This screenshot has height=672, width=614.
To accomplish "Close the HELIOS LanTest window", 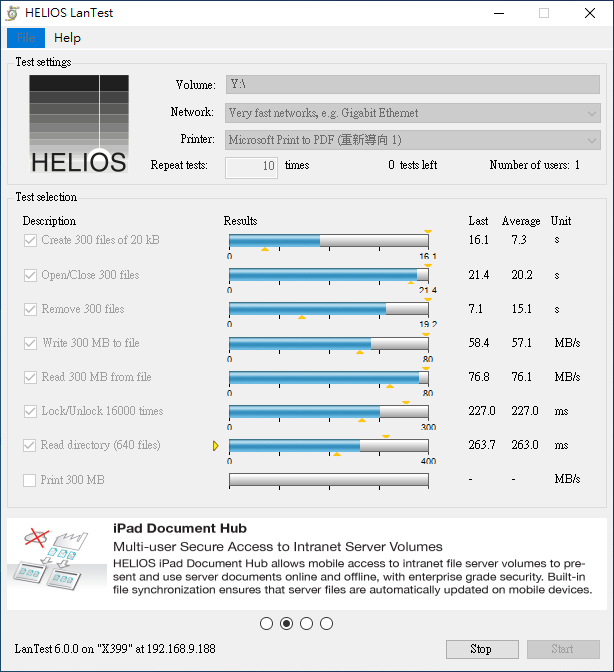I will click(x=590, y=13).
